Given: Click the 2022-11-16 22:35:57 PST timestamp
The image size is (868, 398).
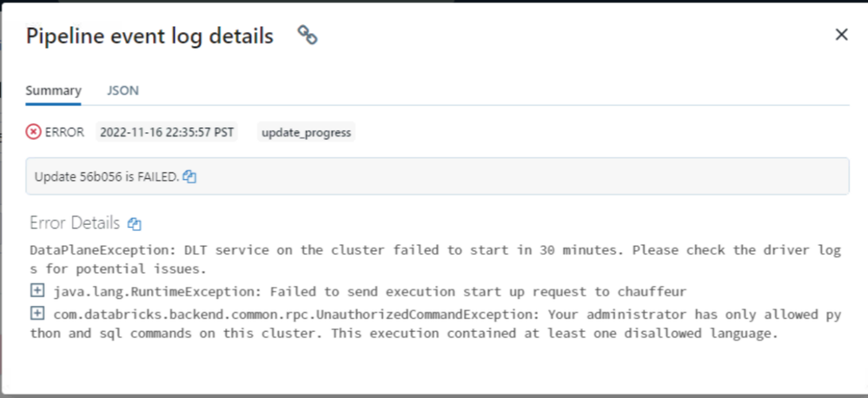Looking at the screenshot, I should pos(167,132).
